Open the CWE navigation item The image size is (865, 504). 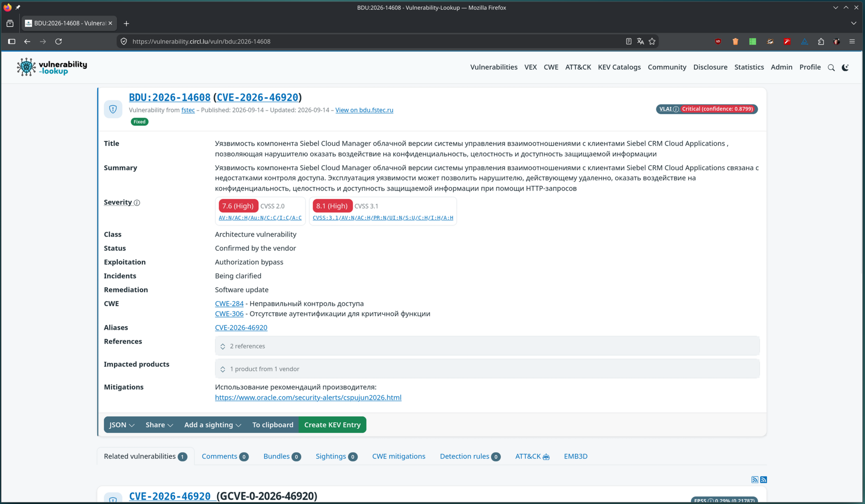point(551,67)
